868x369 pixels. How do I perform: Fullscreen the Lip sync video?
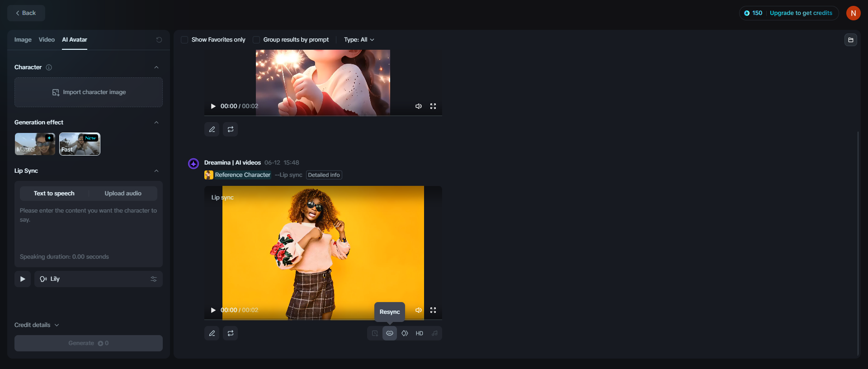433,310
